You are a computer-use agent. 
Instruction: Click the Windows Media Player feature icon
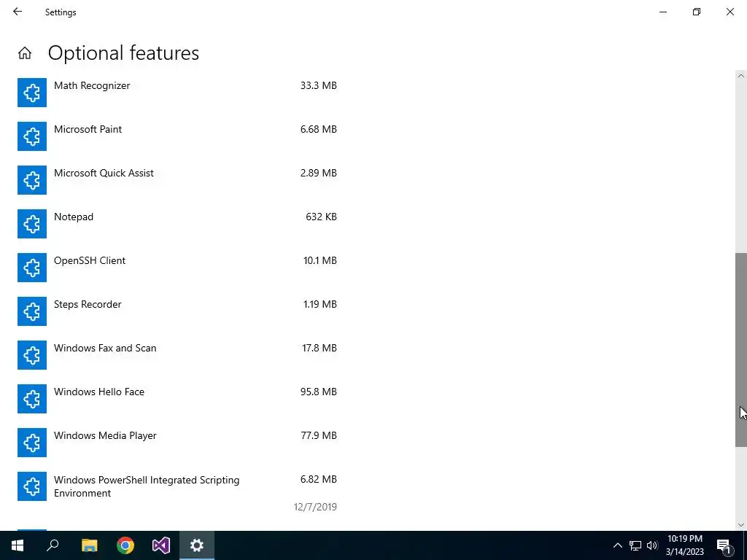pyautogui.click(x=32, y=443)
